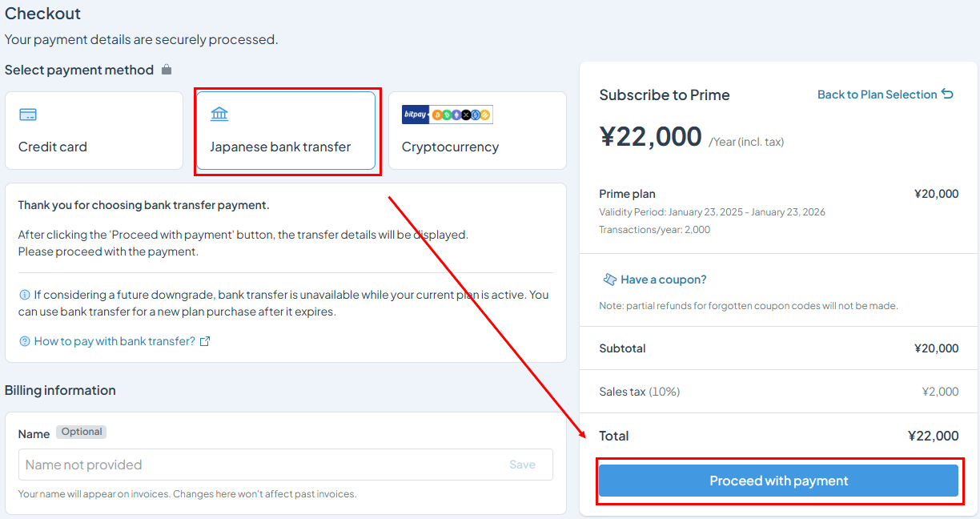Viewport: 980px width, 519px height.
Task: Click the bank building icon
Action: [219, 114]
